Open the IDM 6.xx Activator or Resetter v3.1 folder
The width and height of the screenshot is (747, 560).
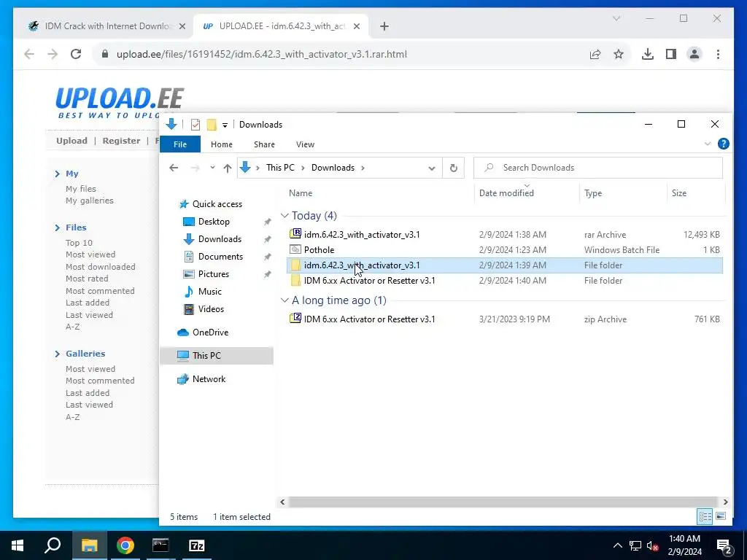369,281
